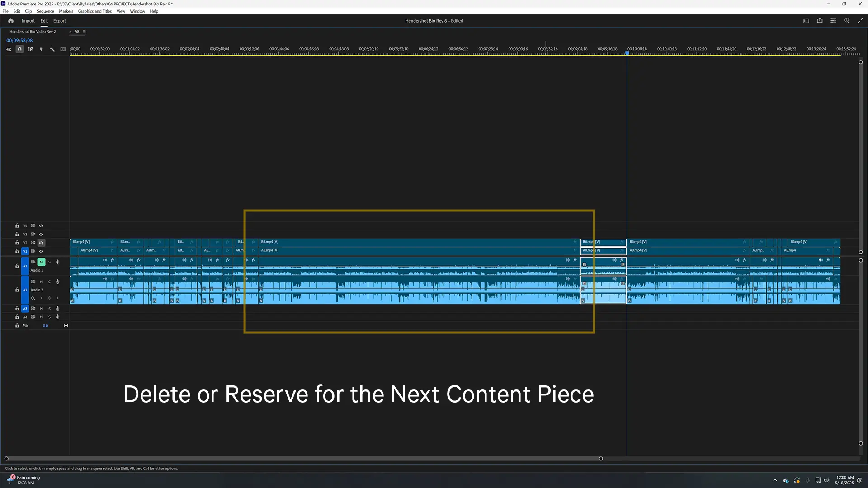Screen dimensions: 868x488
Task: Click the Home icon
Action: (11, 21)
